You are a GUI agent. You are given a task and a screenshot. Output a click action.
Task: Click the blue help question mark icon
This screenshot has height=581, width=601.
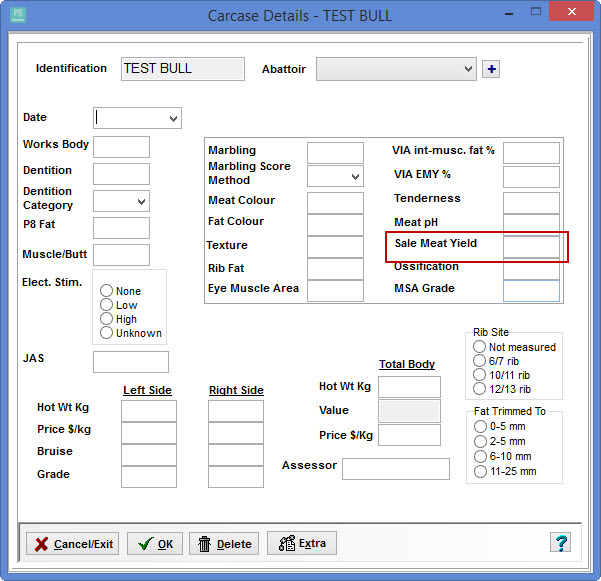click(560, 543)
